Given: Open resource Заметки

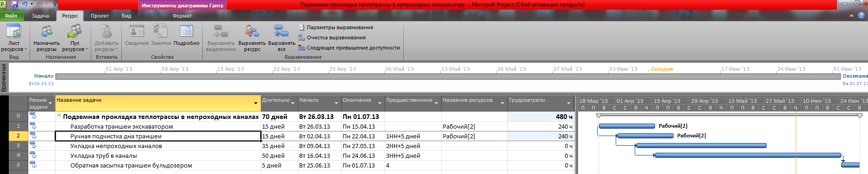Looking at the screenshot, I should [161, 36].
